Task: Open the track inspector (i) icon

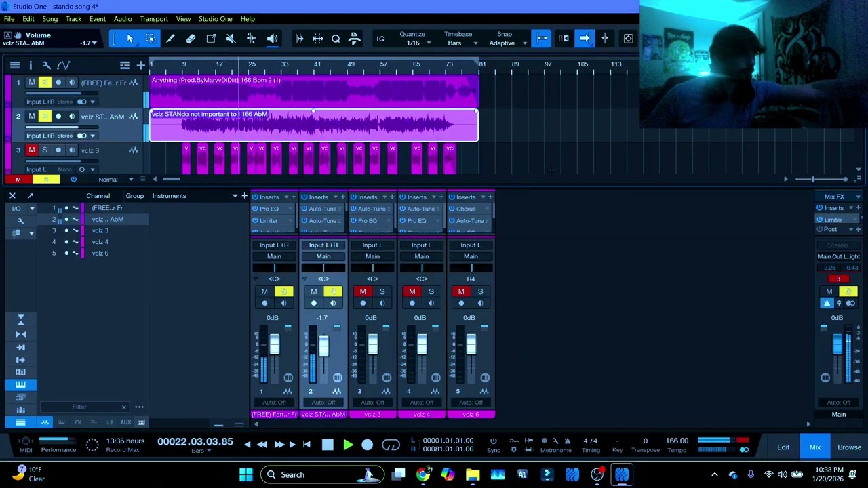Action: coord(31,65)
